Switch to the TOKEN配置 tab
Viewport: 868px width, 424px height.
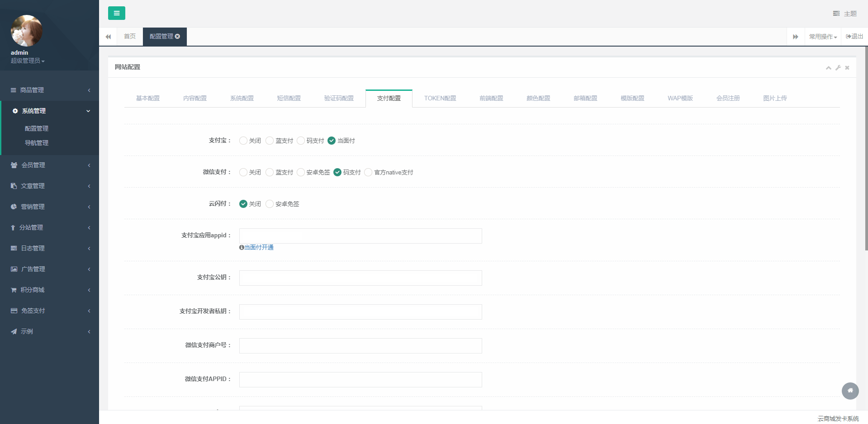coord(440,98)
